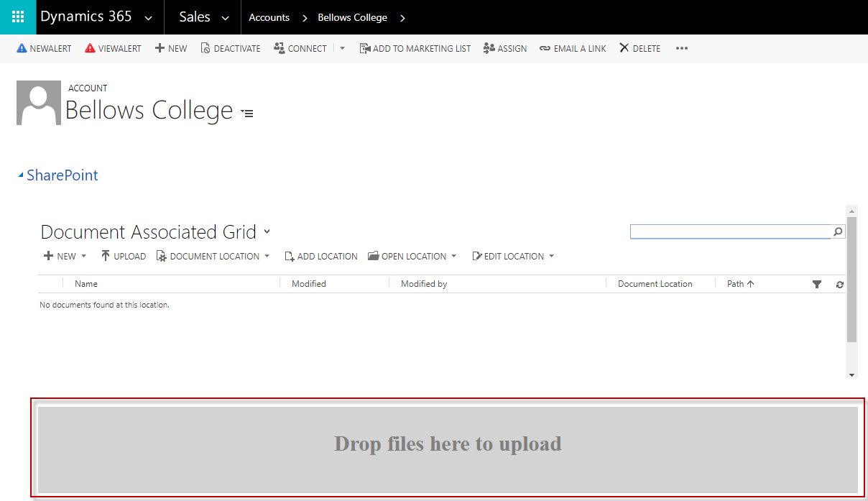Click the CONNECT command

coord(300,48)
